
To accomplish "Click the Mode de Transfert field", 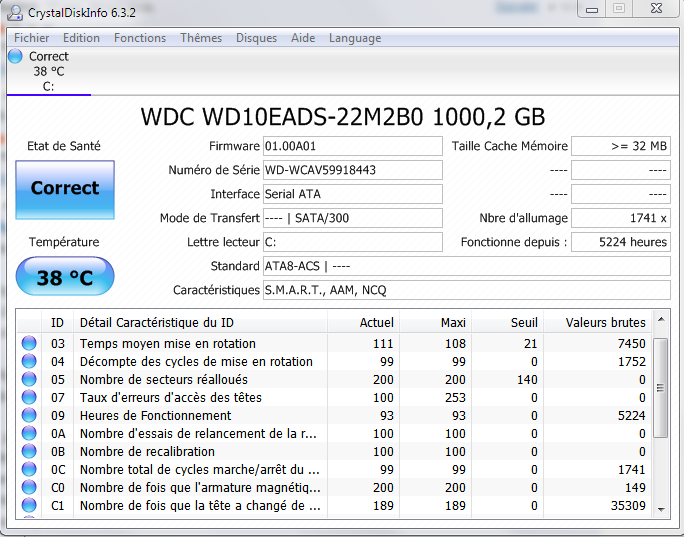I will pyautogui.click(x=352, y=218).
